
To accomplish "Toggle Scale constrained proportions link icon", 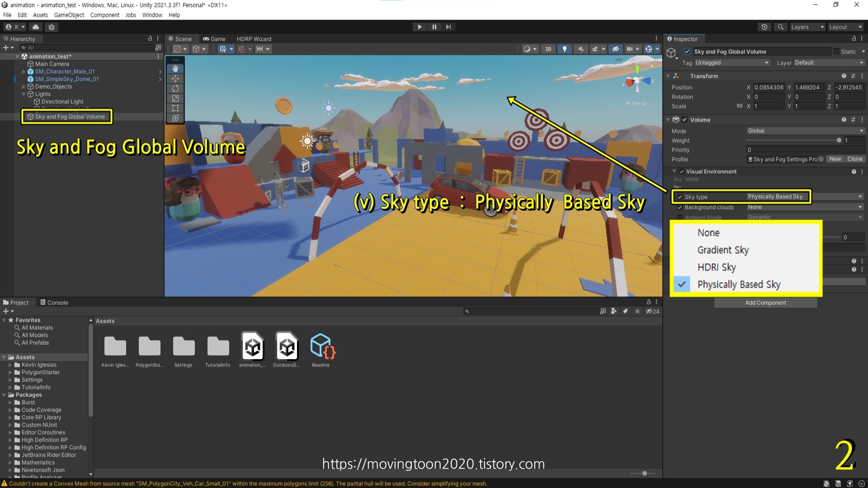I will point(740,106).
